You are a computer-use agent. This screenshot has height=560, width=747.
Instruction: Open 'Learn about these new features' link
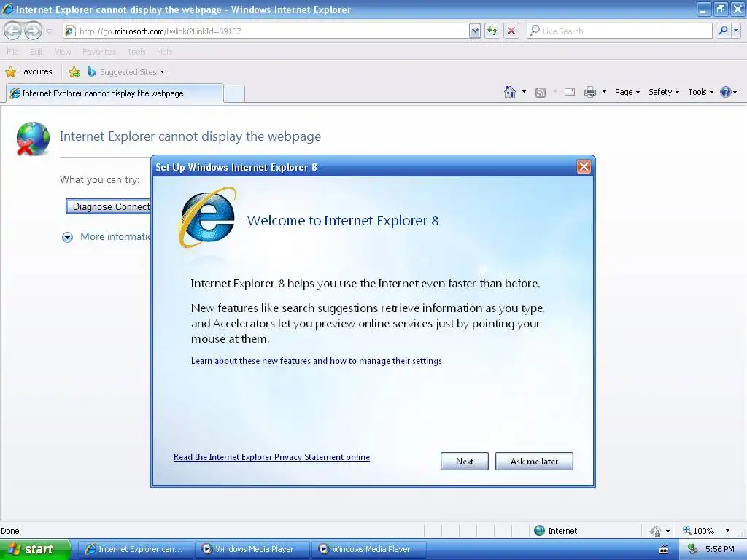(x=317, y=361)
